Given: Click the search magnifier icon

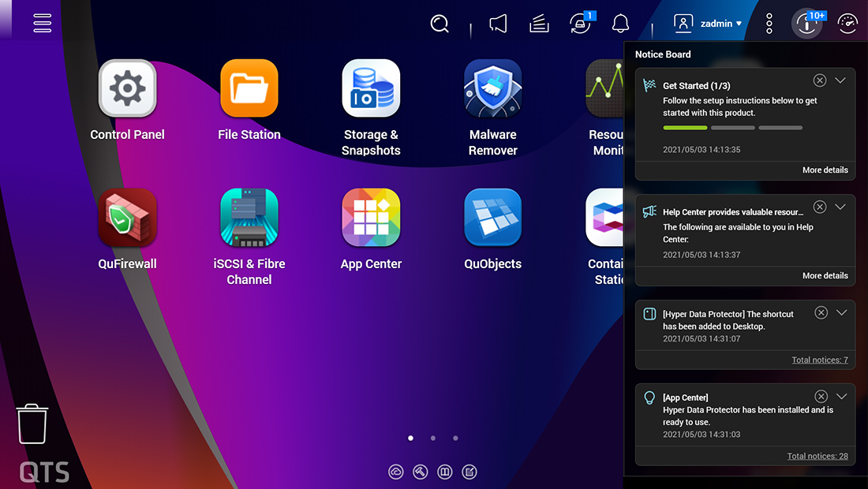Looking at the screenshot, I should [440, 24].
